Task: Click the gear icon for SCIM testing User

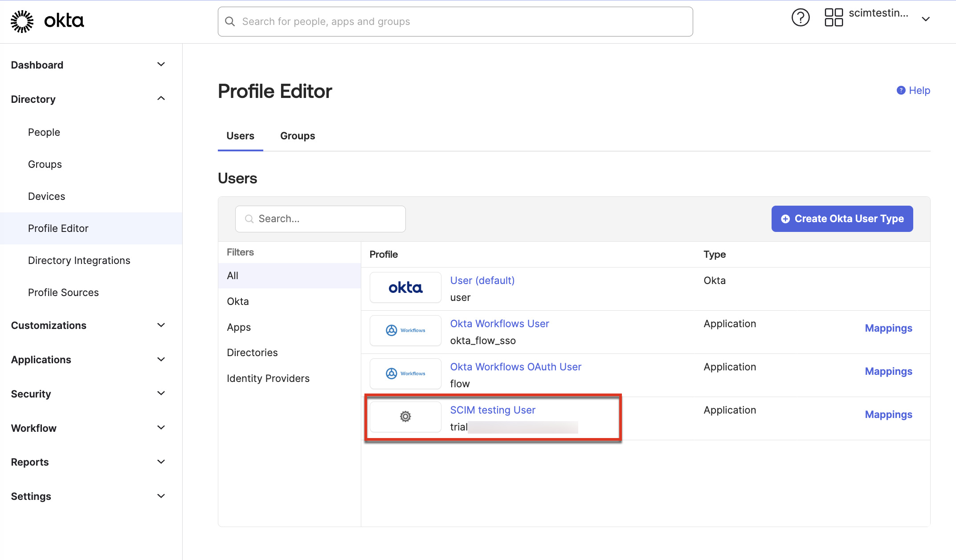Action: click(x=405, y=417)
